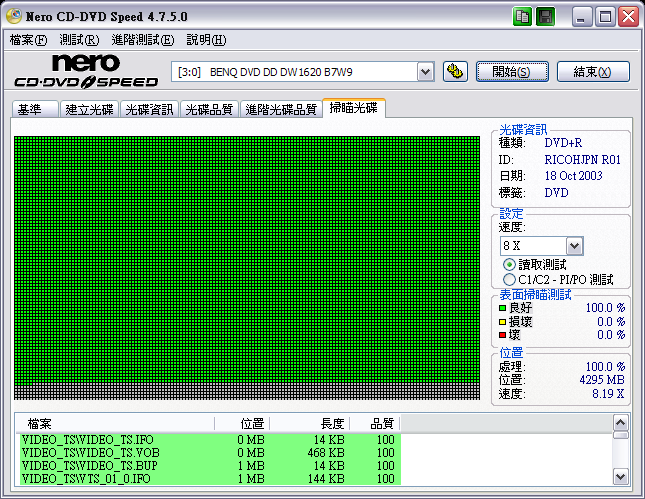Click the red 壞 legend square
Viewport: 645px width, 499px height.
502,335
